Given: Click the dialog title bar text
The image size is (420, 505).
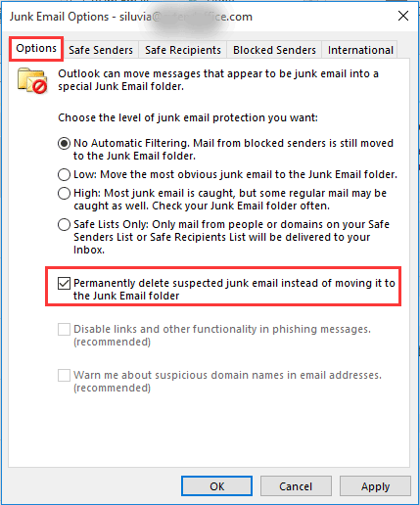Looking at the screenshot, I should [x=131, y=17].
